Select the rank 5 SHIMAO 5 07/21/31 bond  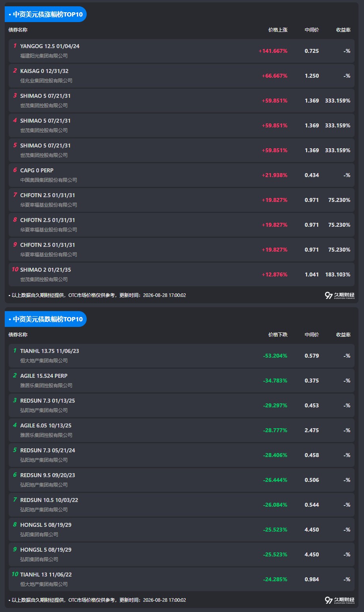182,150
